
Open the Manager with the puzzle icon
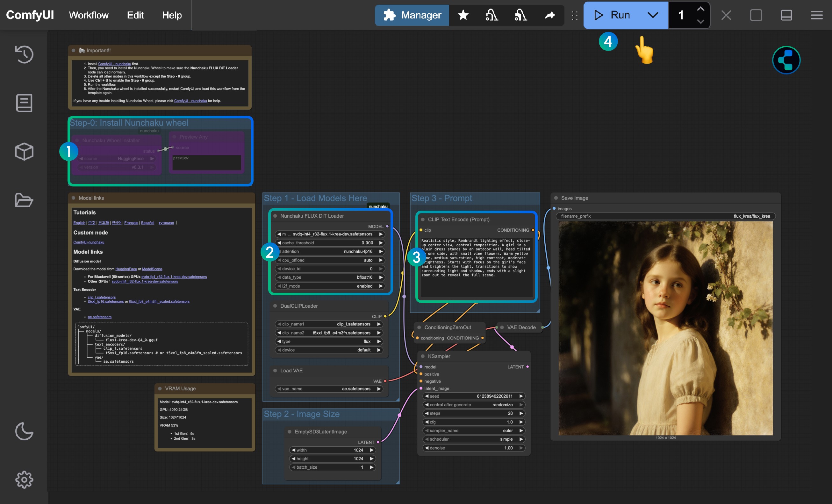click(x=412, y=15)
